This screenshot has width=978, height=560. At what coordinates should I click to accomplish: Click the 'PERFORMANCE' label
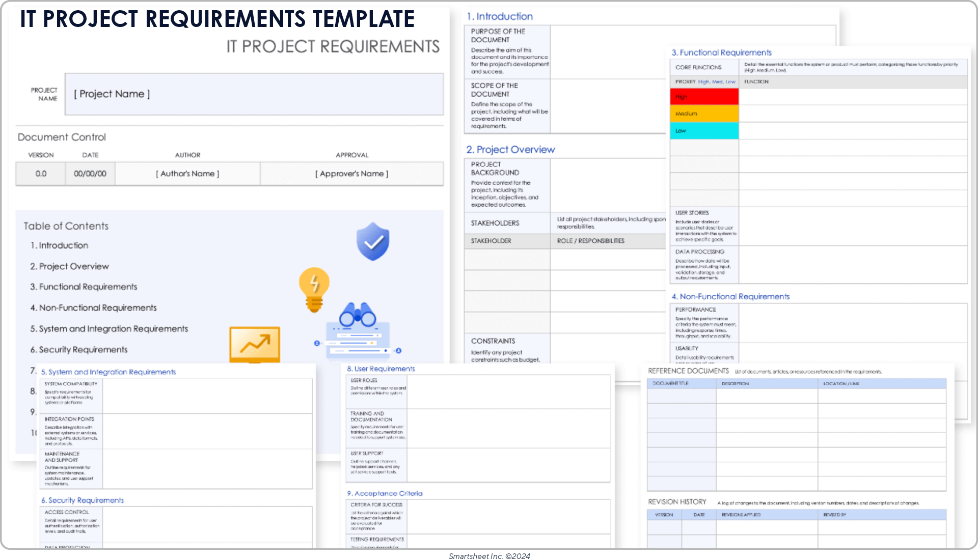click(696, 310)
